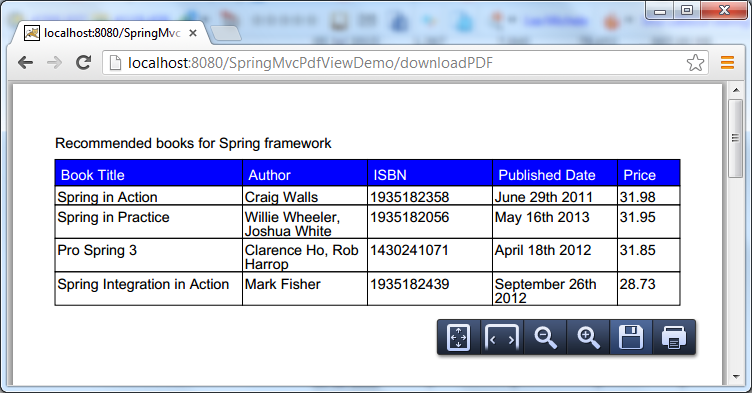Click the 'Author' column header
752x393 pixels.
pos(305,173)
